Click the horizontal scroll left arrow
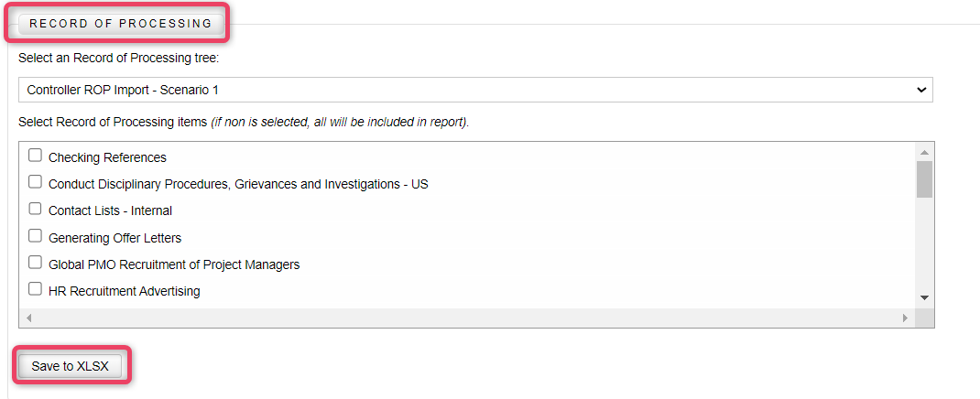 coord(28,318)
